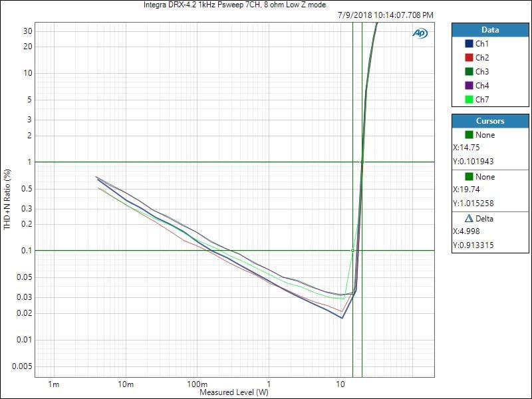Click the Delta triangle icon
Screen dimensions: 532x399
point(469,219)
